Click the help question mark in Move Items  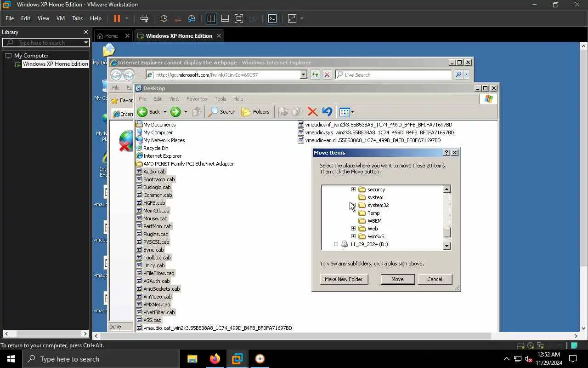pos(446,153)
